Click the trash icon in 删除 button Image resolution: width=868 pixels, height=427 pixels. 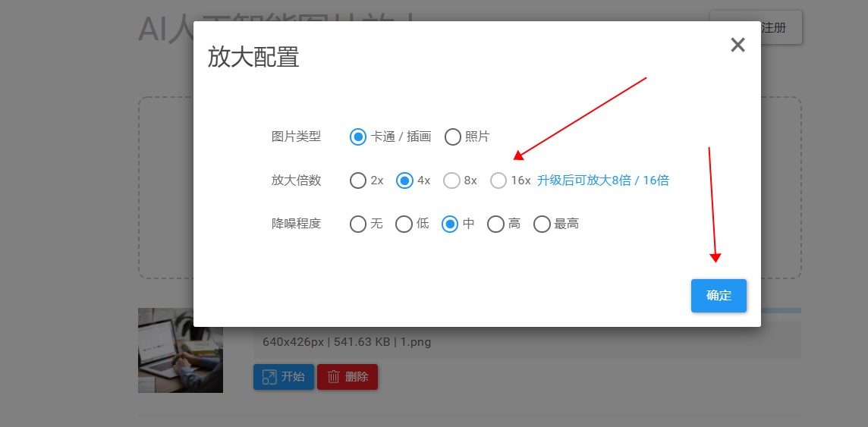(x=334, y=377)
